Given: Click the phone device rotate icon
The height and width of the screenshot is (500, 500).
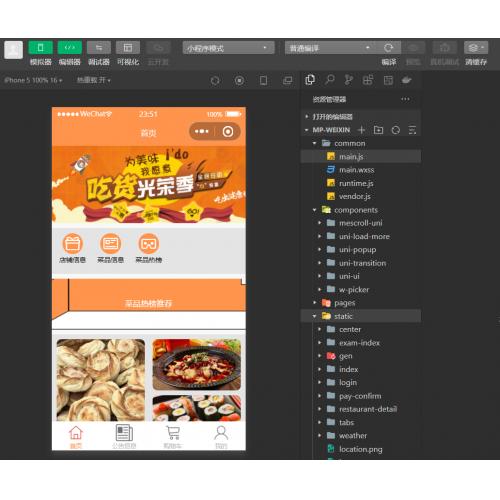Looking at the screenshot, I should (263, 80).
